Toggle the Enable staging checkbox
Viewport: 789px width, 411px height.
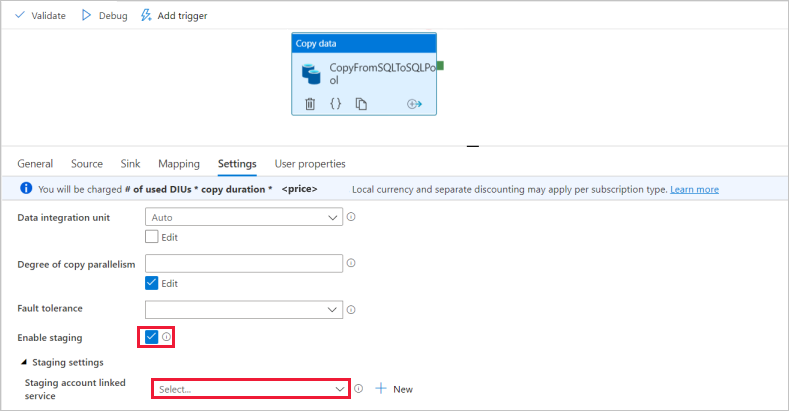[x=151, y=337]
